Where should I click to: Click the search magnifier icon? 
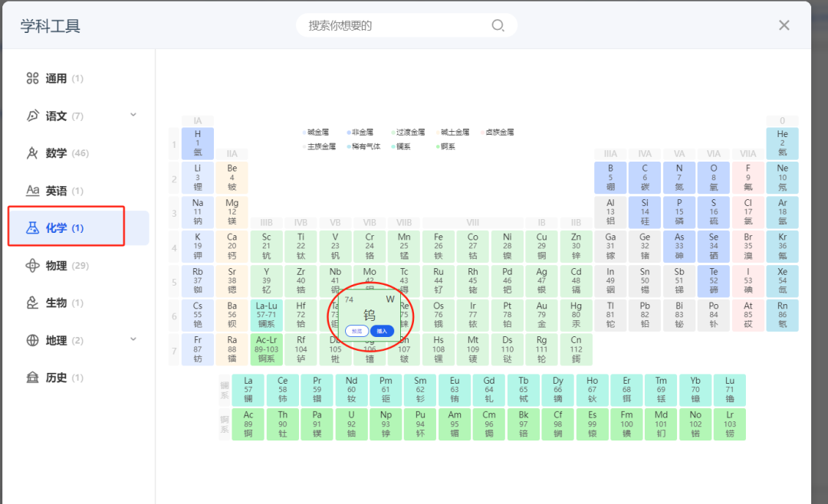(x=498, y=25)
